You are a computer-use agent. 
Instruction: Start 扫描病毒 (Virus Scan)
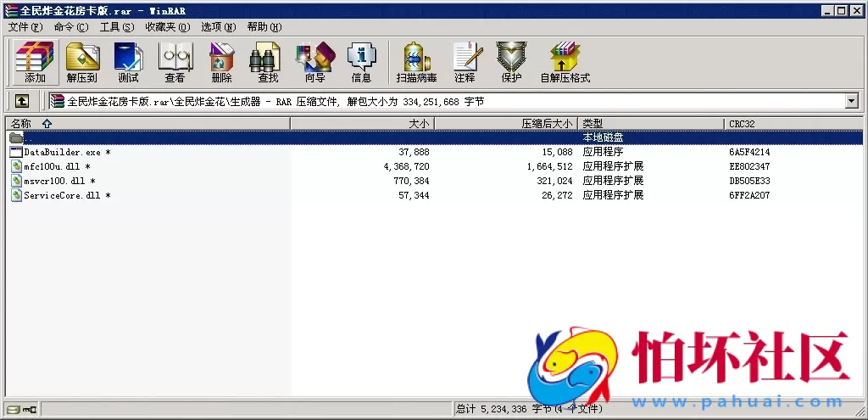point(416,61)
